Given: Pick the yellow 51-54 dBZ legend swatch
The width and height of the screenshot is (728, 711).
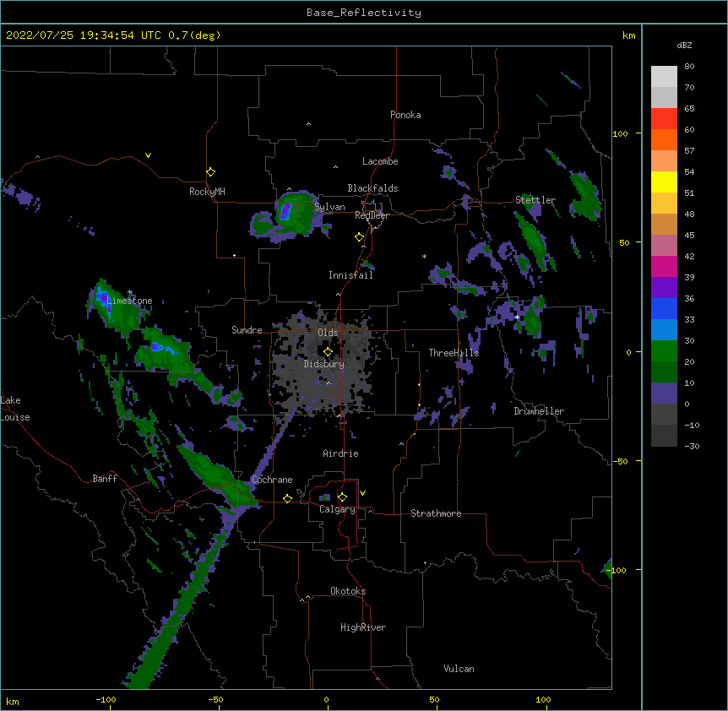Looking at the screenshot, I should [664, 182].
